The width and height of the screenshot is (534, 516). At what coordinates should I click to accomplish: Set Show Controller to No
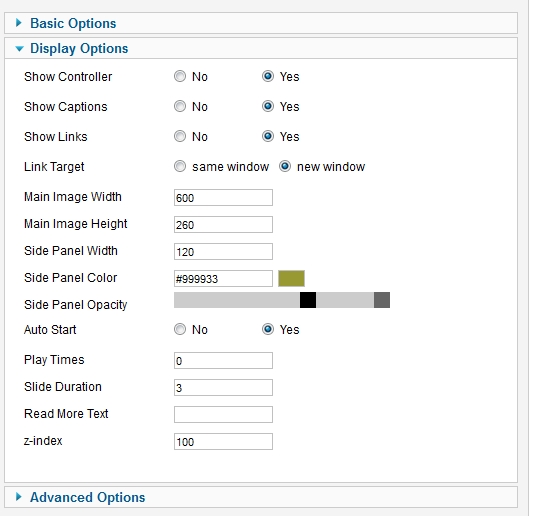point(180,76)
